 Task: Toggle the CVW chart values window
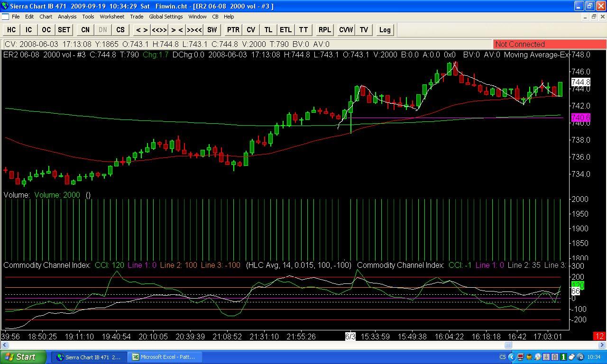[346, 29]
